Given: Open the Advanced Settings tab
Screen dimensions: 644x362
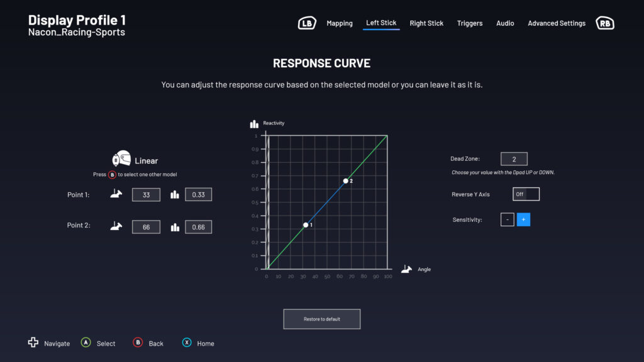Looking at the screenshot, I should 557,23.
